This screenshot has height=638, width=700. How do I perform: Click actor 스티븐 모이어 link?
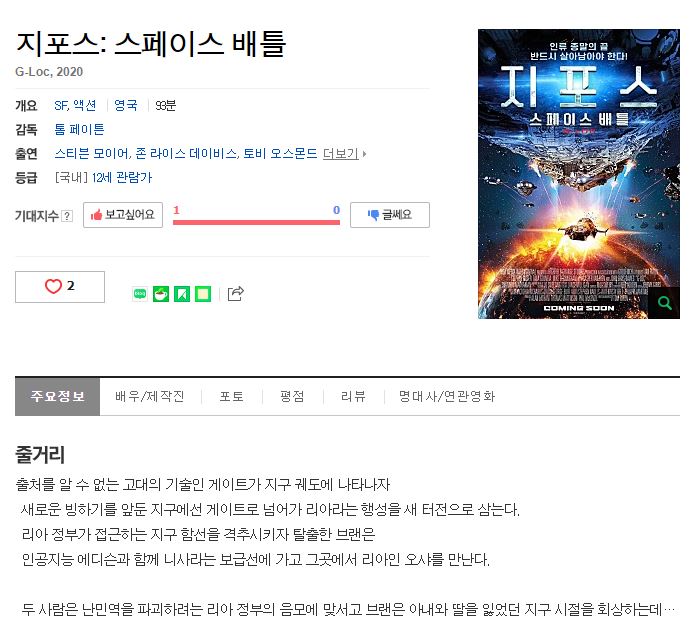pyautogui.click(x=92, y=154)
